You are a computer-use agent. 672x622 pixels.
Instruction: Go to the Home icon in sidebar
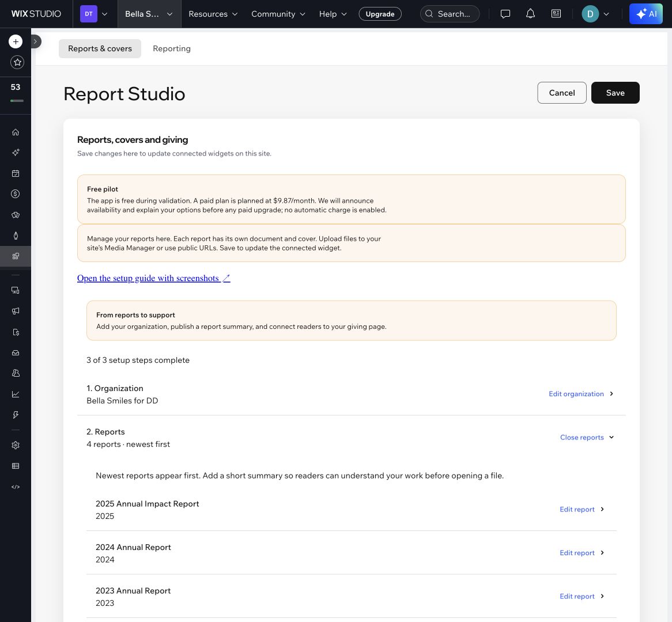(16, 132)
